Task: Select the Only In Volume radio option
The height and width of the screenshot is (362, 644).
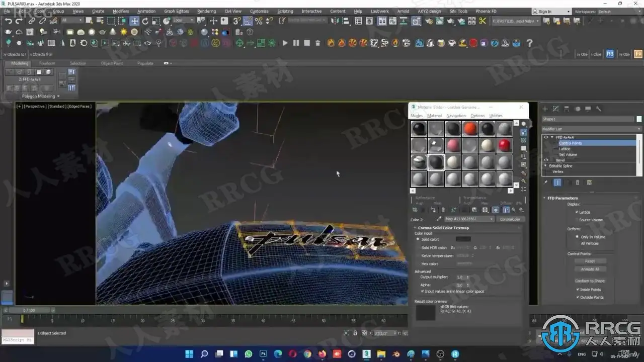Action: [577, 237]
